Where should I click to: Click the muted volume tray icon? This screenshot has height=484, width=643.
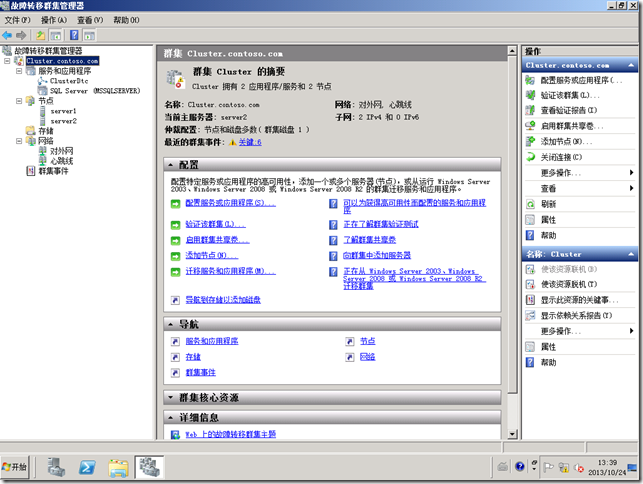pyautogui.click(x=579, y=468)
